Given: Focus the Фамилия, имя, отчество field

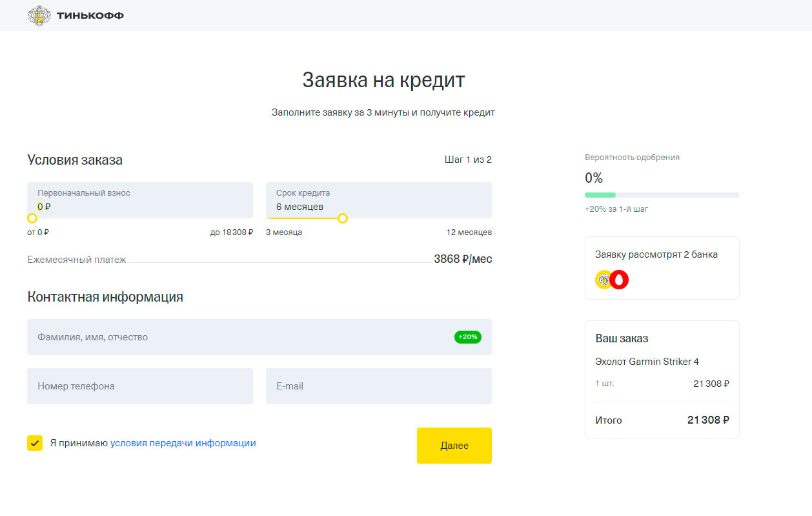Looking at the screenshot, I should [239, 337].
